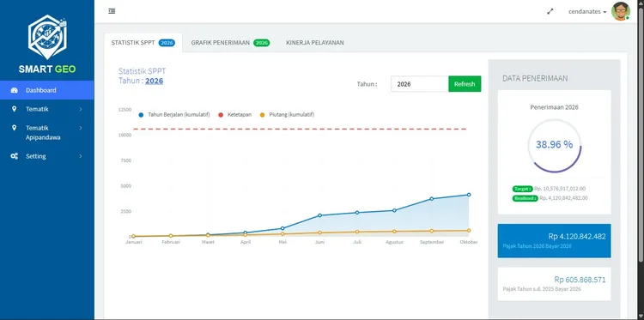This screenshot has height=320, width=644.
Task: Click the blue data point for Mei
Action: click(x=283, y=228)
